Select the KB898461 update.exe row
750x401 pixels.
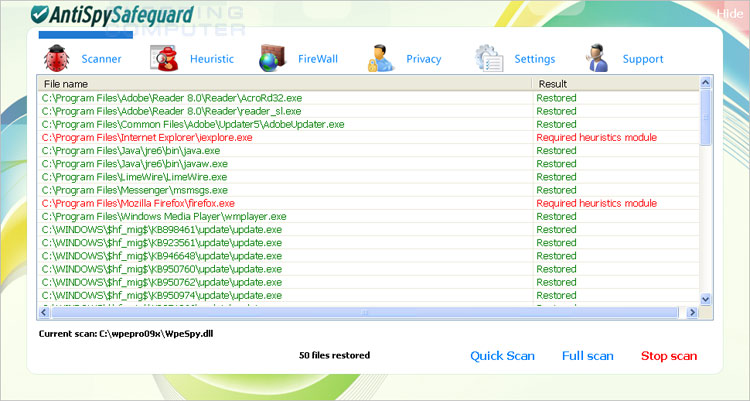coord(368,230)
